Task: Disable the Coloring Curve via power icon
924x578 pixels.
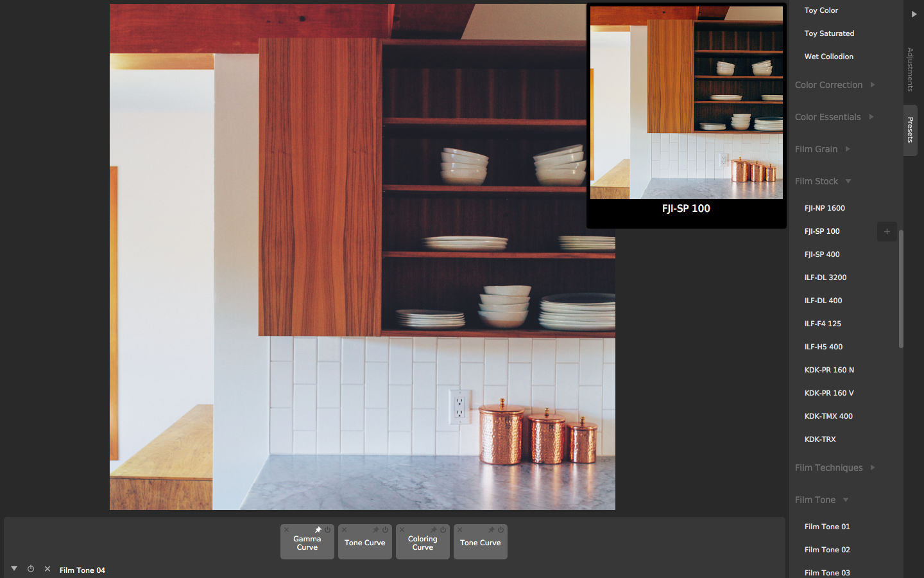Action: coord(443,530)
